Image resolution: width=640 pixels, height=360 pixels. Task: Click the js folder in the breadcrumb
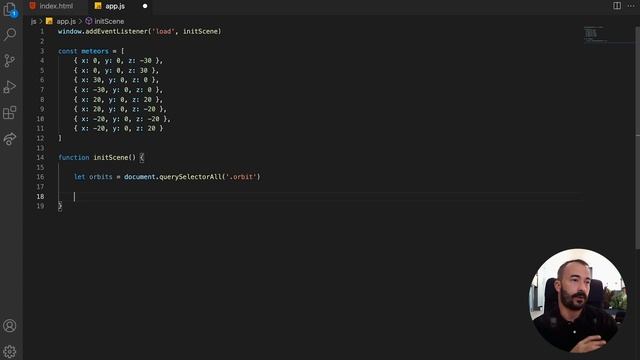click(33, 21)
